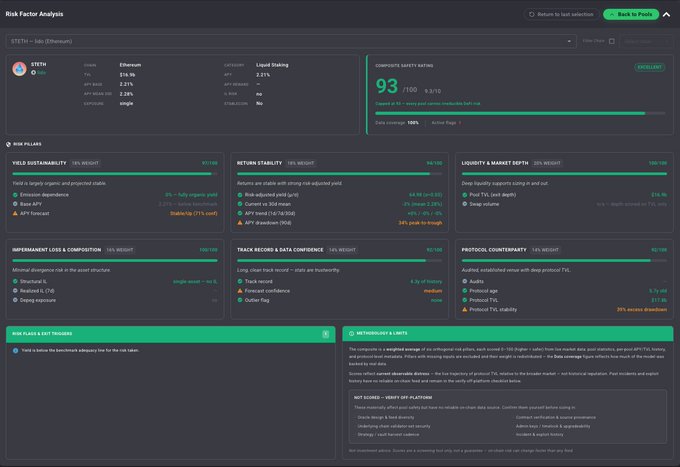The image size is (680, 467).
Task: Click the yield below benchmark flag message
Action: pos(80,350)
